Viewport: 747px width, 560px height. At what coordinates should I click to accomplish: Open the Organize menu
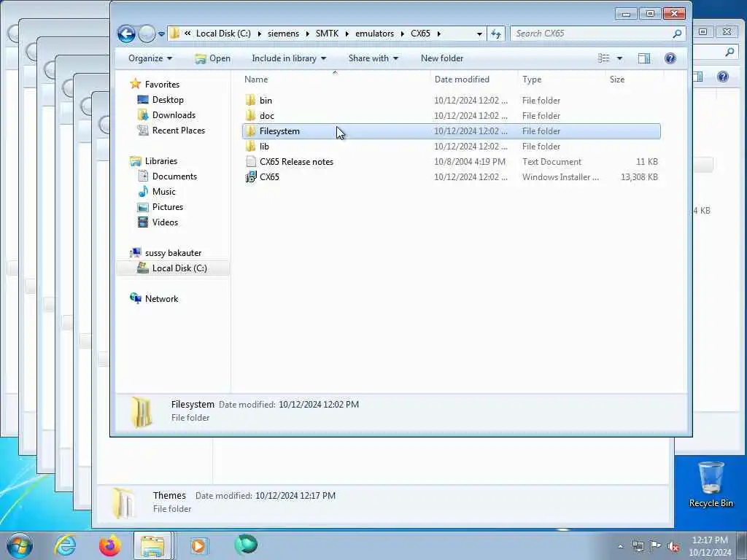150,58
